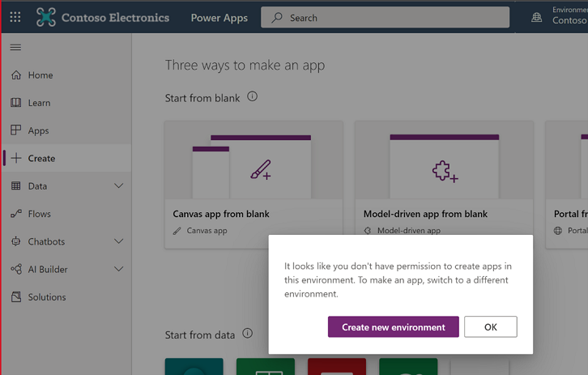Open the Portal from blank card

[x=567, y=185]
